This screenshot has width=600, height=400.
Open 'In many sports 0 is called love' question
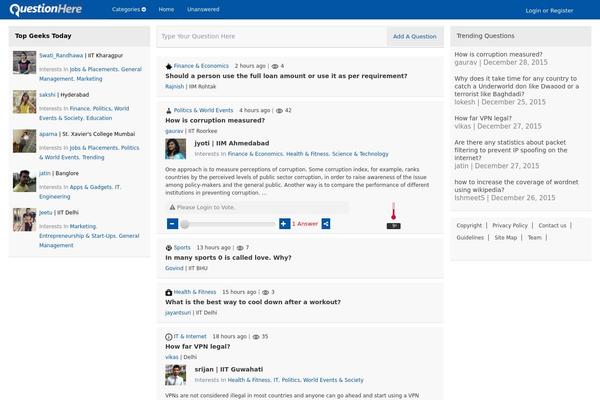tap(228, 258)
